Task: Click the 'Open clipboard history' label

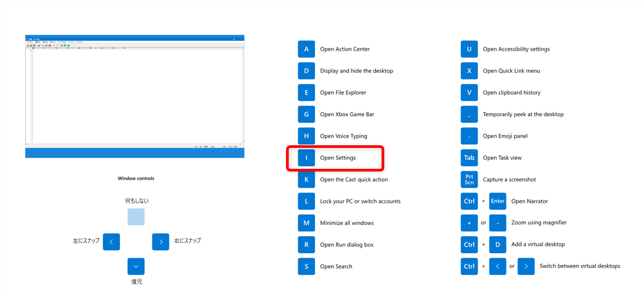Action: click(x=511, y=93)
